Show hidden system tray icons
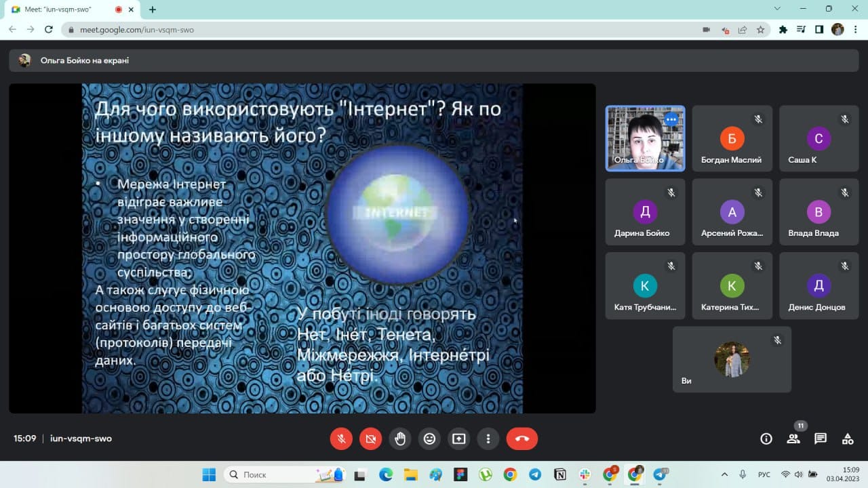This screenshot has width=868, height=488. point(724,474)
